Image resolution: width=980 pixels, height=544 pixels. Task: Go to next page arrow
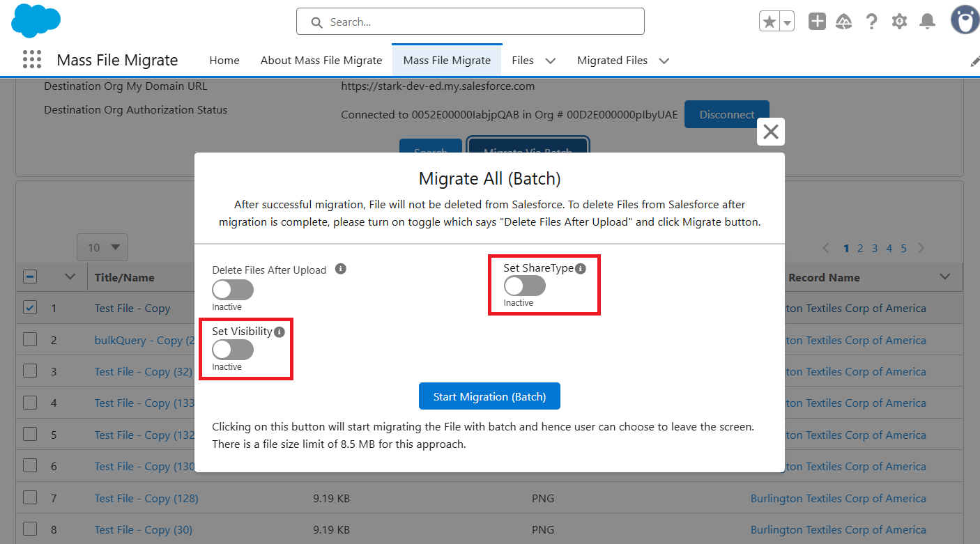tap(921, 248)
